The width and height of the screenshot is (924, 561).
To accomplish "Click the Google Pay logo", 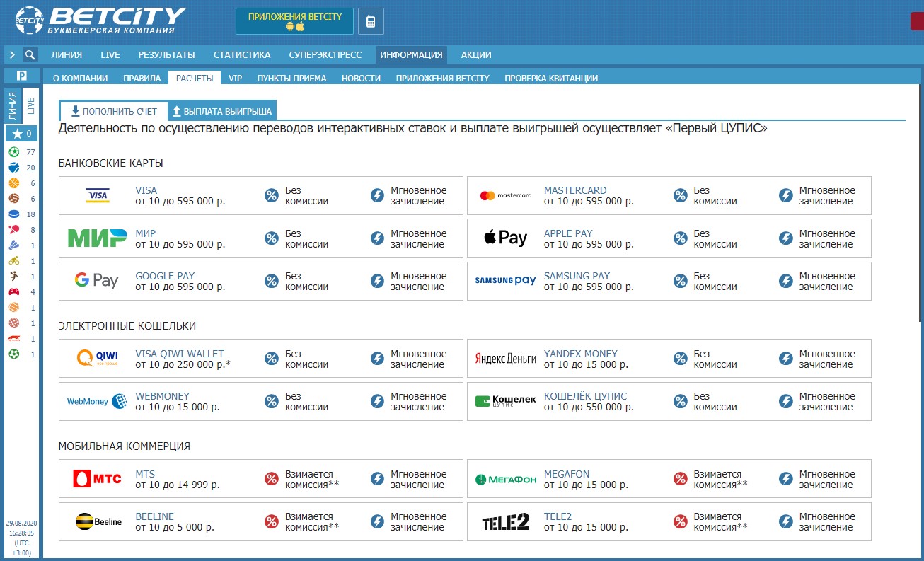I will click(x=97, y=281).
